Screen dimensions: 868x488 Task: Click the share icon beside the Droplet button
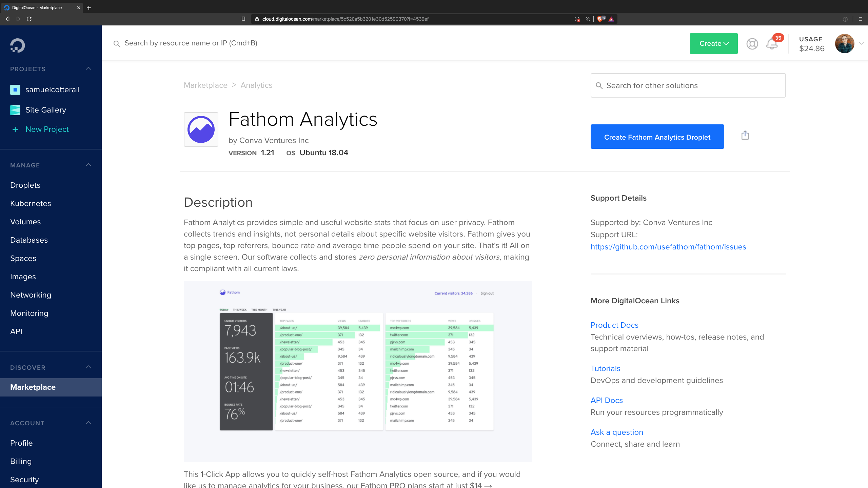745,135
